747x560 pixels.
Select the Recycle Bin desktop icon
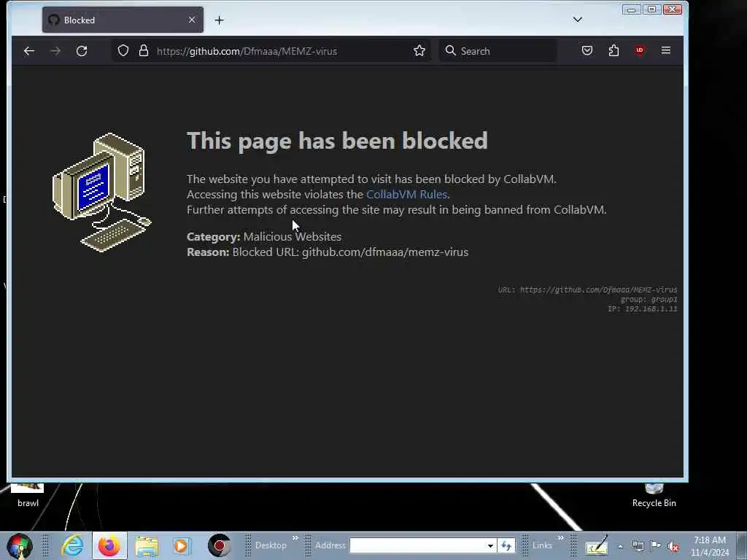(654, 496)
